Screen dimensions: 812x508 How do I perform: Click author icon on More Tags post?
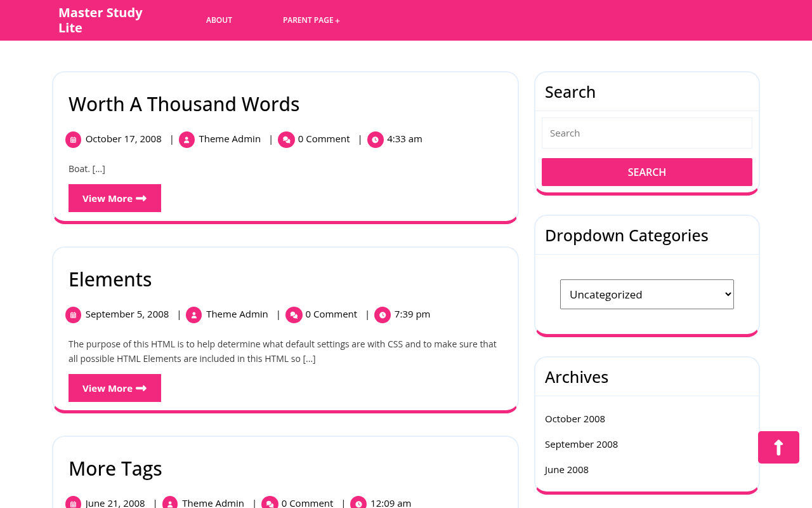[x=170, y=502]
